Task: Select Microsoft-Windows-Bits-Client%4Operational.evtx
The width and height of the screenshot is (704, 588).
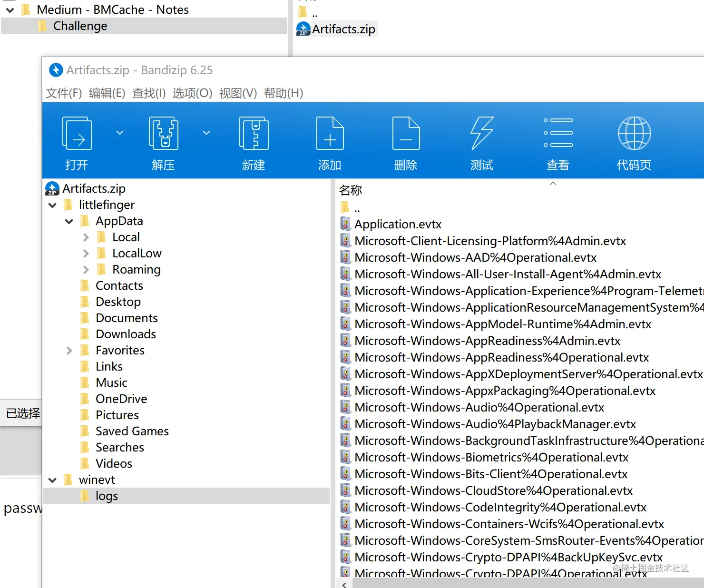Action: click(491, 474)
